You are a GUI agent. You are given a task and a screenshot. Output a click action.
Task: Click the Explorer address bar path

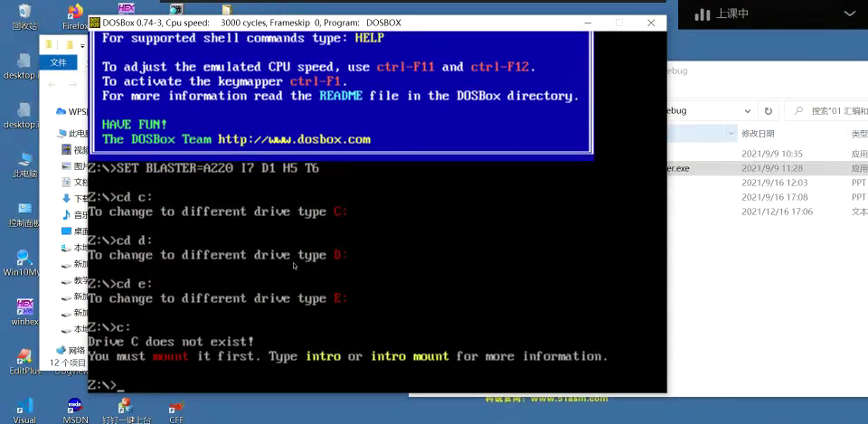(x=704, y=110)
